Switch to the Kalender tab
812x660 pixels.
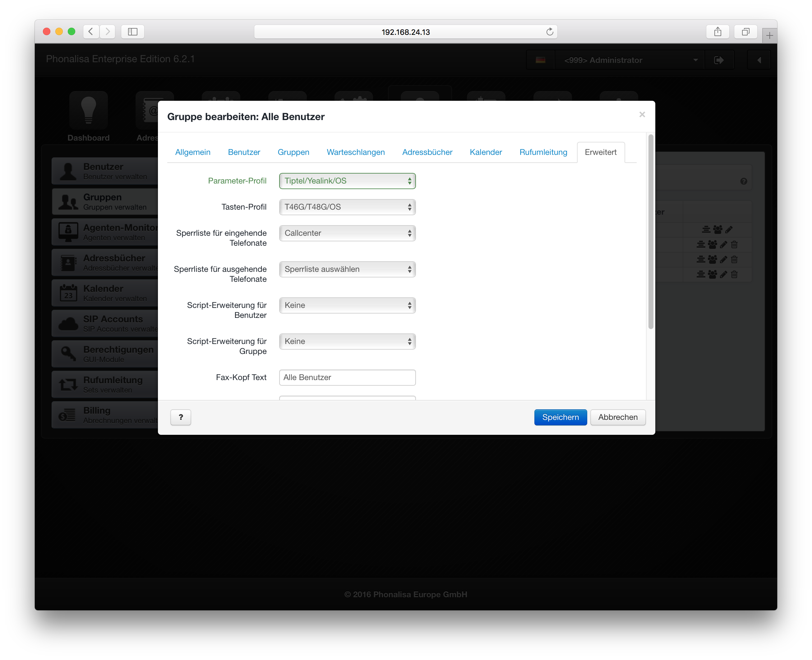pos(486,152)
